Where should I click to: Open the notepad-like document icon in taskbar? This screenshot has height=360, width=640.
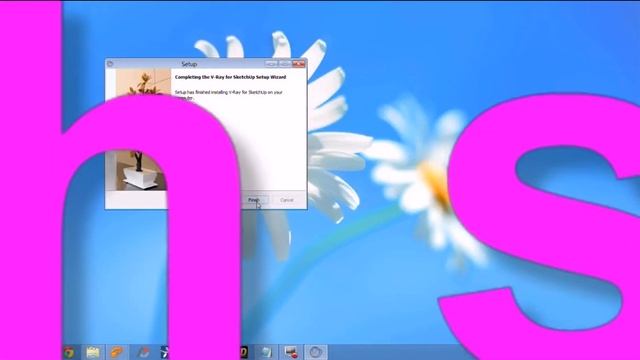(266, 352)
